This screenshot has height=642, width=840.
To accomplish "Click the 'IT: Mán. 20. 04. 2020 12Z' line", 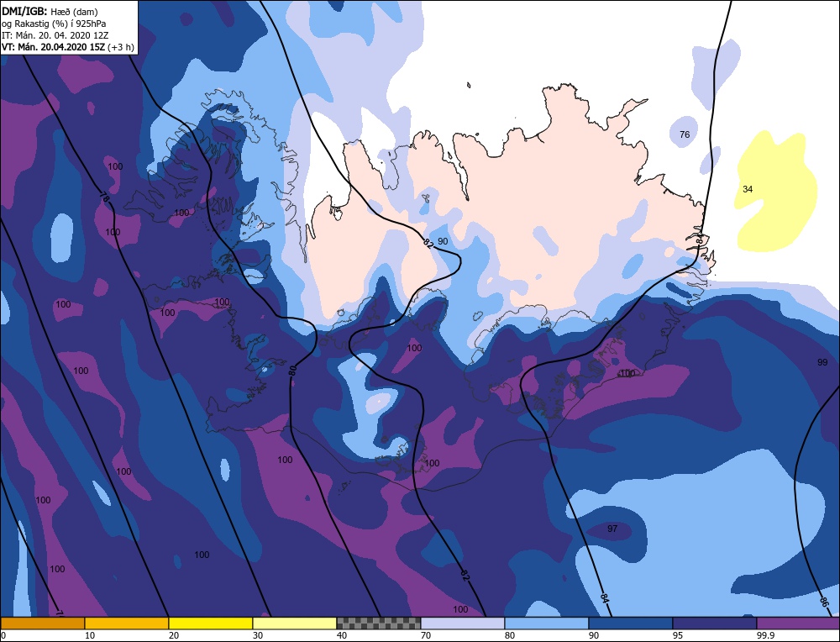I will tap(55, 34).
